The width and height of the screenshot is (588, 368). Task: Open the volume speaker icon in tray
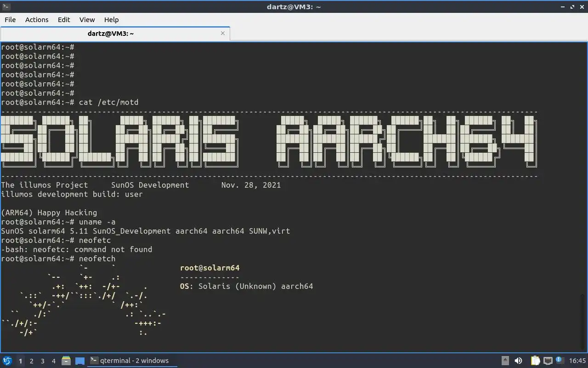(518, 361)
